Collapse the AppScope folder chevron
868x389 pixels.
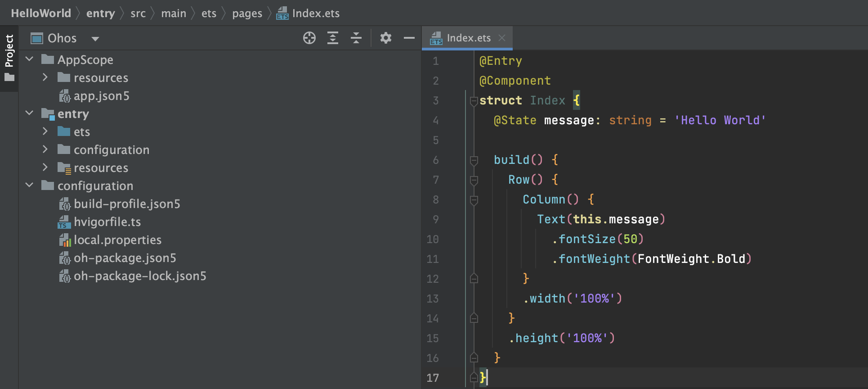coord(30,59)
